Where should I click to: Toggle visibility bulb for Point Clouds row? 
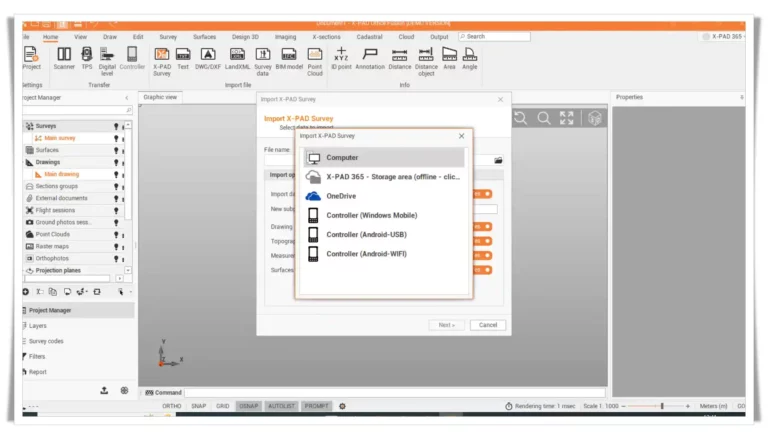[x=116, y=235]
